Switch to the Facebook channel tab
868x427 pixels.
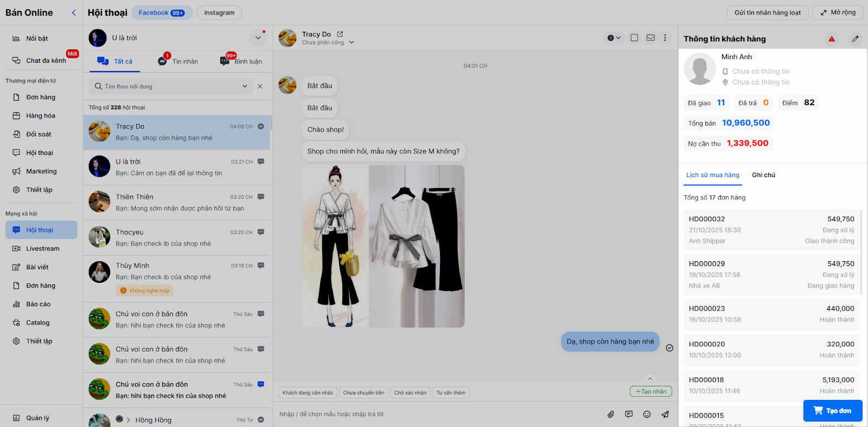click(x=162, y=12)
